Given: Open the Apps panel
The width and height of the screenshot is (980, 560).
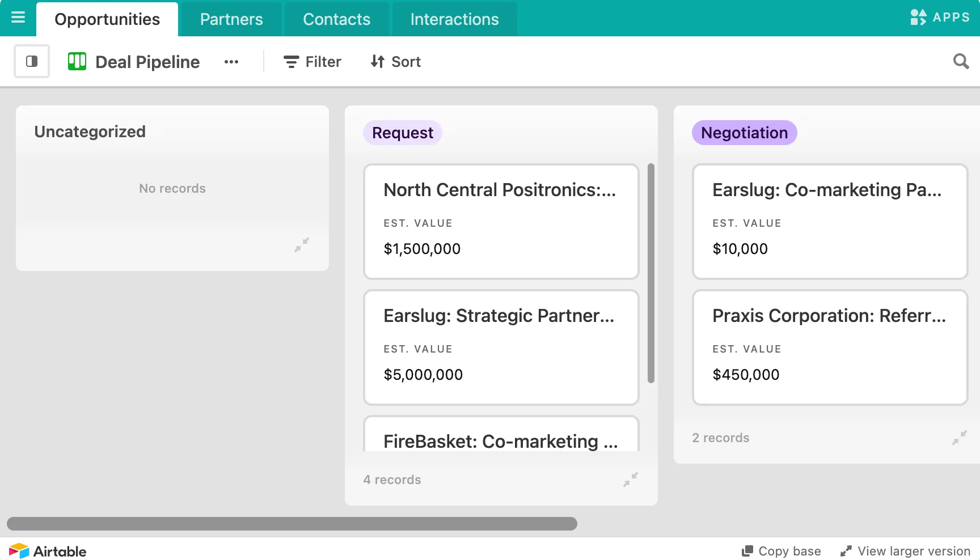Looking at the screenshot, I should tap(940, 17).
